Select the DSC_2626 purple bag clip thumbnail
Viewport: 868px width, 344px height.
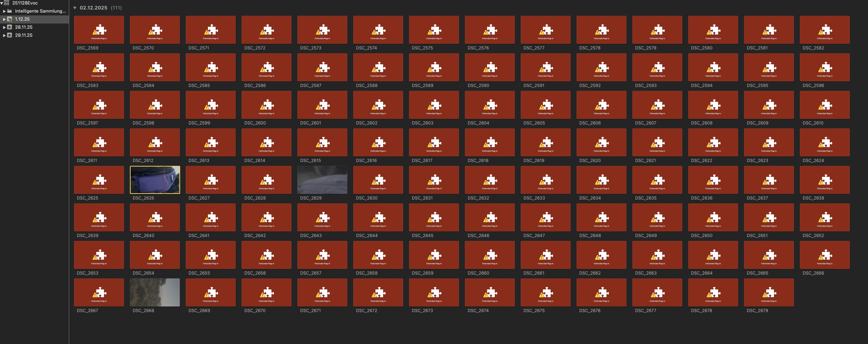click(x=155, y=180)
